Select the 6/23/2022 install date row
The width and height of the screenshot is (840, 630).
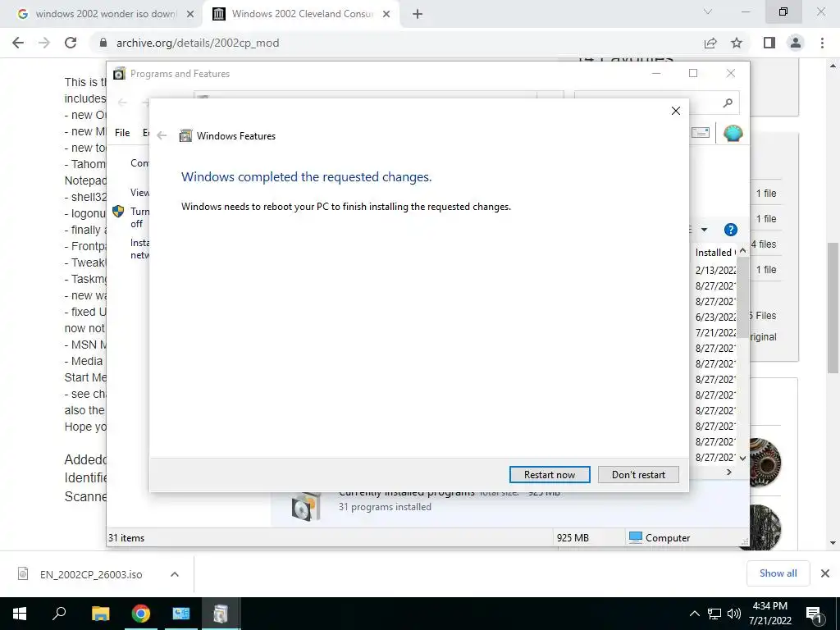(715, 317)
